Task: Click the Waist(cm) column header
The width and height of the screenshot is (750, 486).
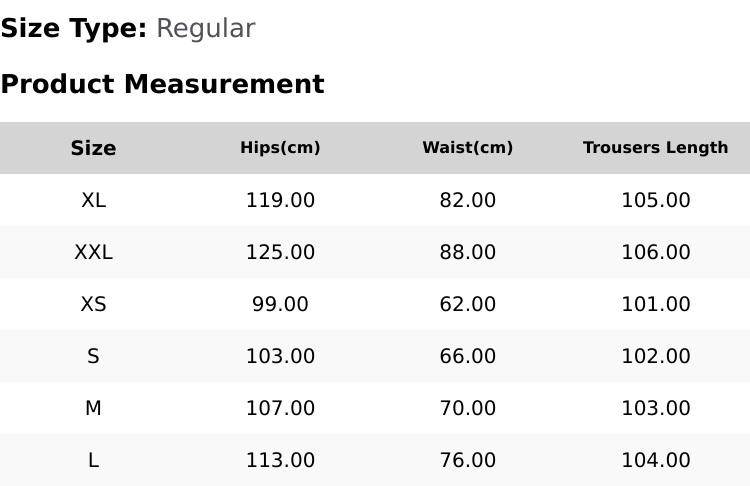Action: (x=467, y=148)
